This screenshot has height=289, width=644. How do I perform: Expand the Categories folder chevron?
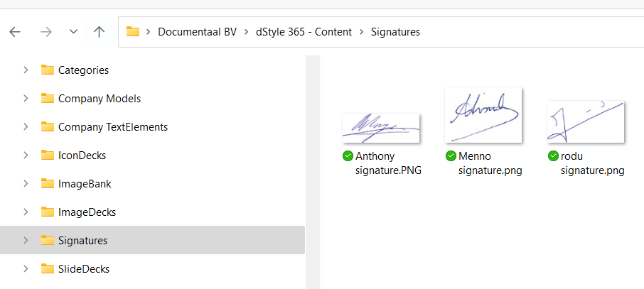pos(26,70)
